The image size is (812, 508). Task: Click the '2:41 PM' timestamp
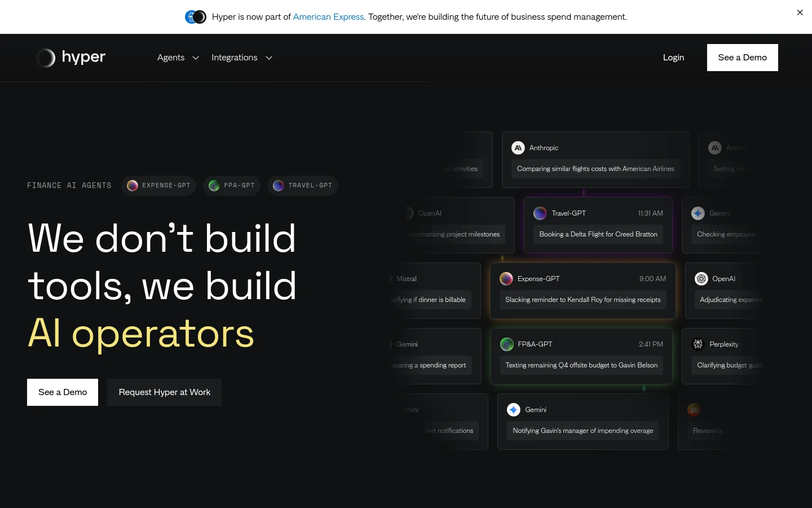point(651,344)
